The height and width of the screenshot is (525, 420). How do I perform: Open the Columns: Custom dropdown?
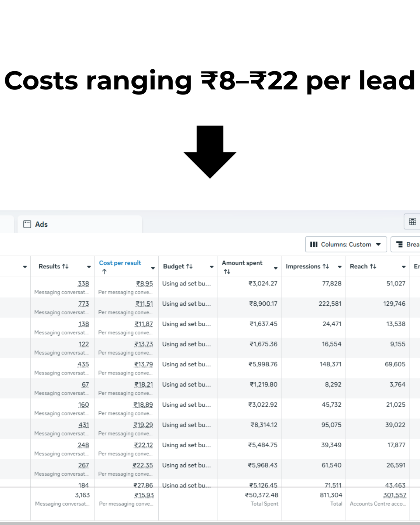click(x=346, y=245)
